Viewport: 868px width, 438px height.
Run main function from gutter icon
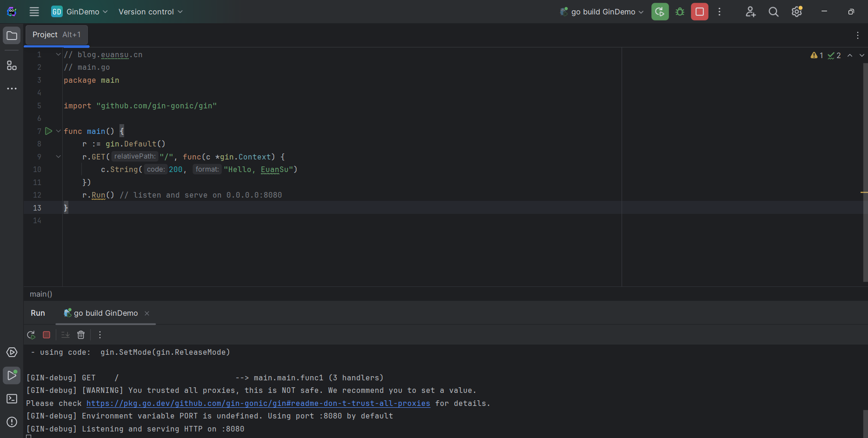48,131
